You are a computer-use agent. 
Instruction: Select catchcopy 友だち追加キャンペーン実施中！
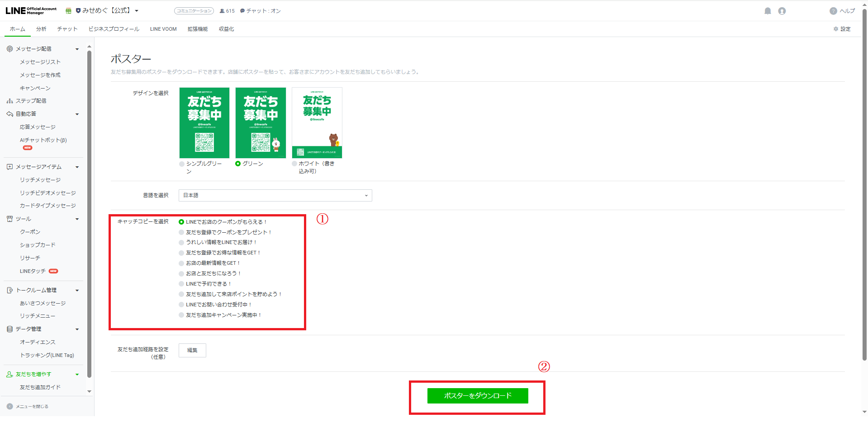(x=181, y=315)
